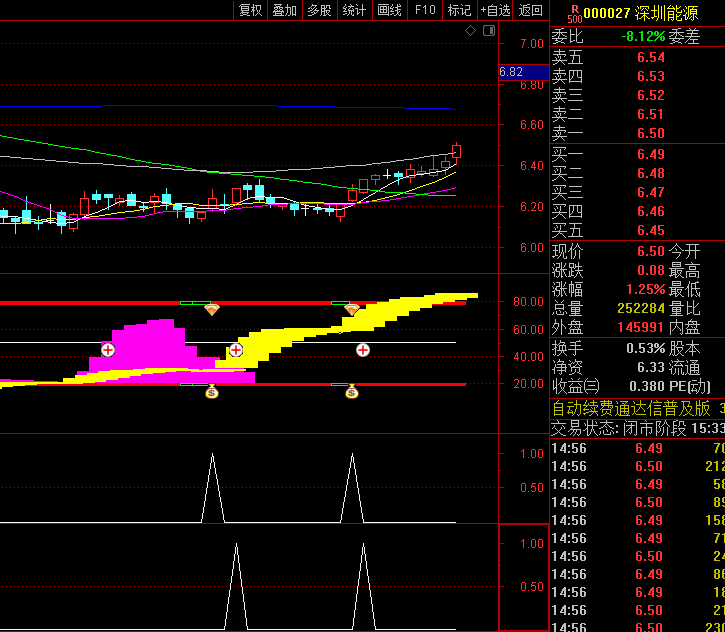
Task: Click the 统计 statistics button
Action: [354, 10]
